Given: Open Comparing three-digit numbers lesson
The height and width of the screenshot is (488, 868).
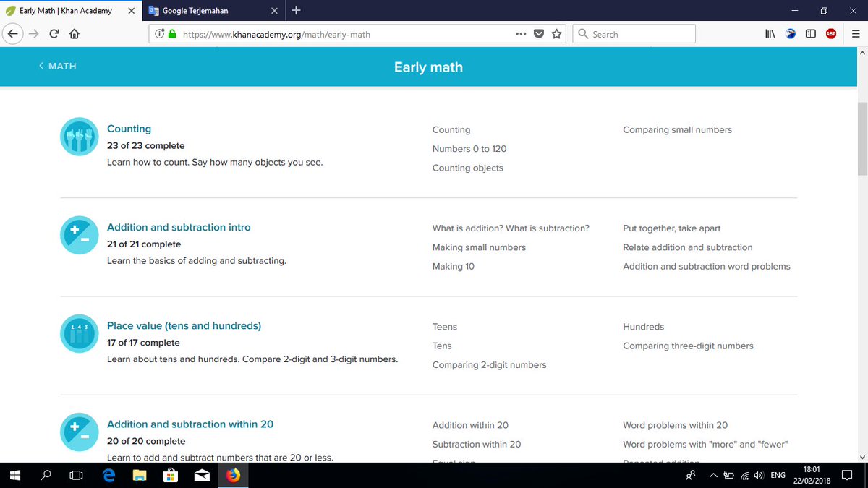Looking at the screenshot, I should (x=688, y=346).
